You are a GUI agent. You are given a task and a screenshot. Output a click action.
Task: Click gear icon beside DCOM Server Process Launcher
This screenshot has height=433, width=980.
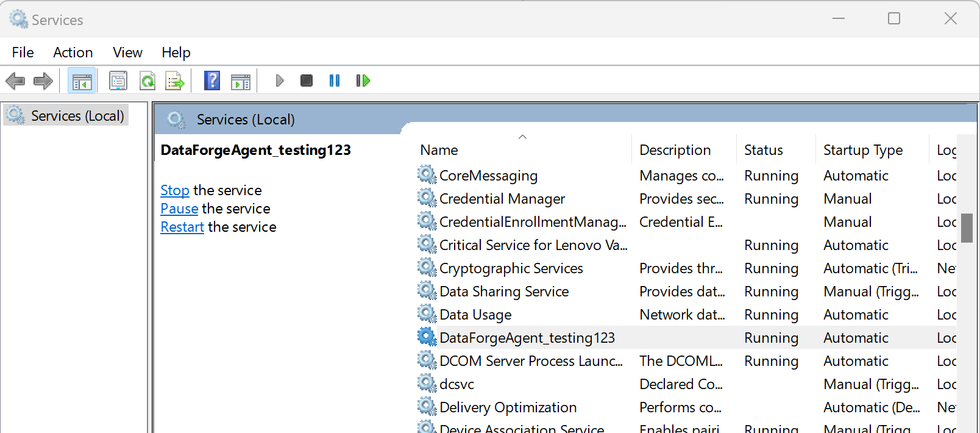point(427,360)
